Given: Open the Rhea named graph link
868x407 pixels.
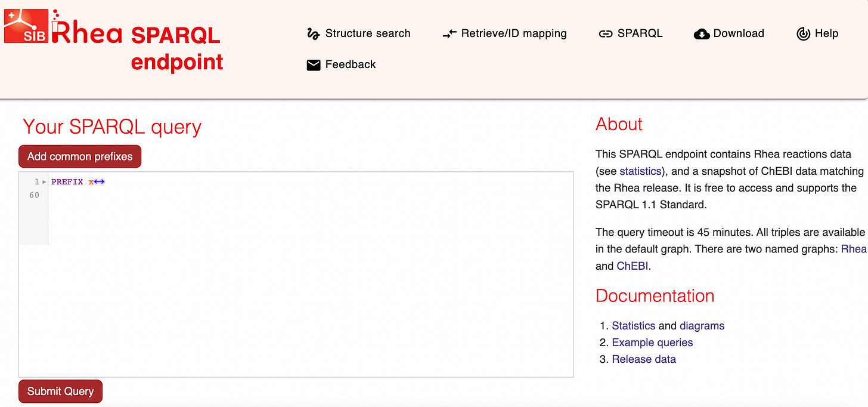Looking at the screenshot, I should tap(854, 249).
